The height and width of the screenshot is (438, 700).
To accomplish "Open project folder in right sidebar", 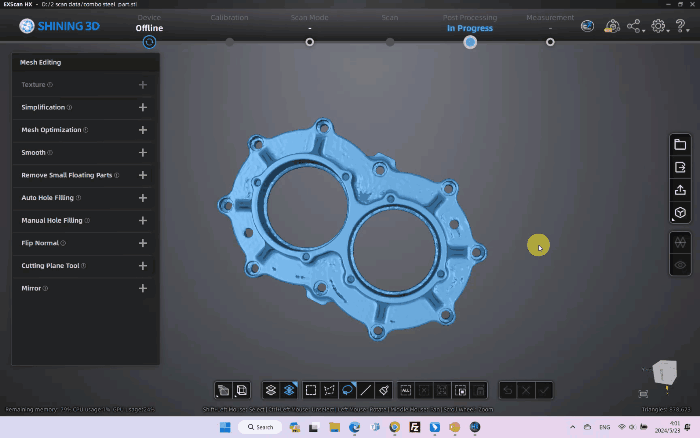I will coord(680,145).
